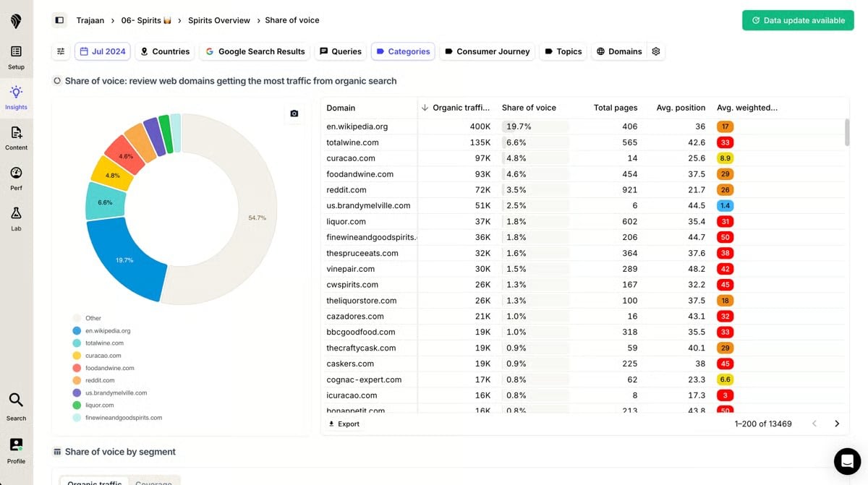Switch to Consumer Journey tab
Viewport: 868px width, 485px height.
[x=487, y=51]
